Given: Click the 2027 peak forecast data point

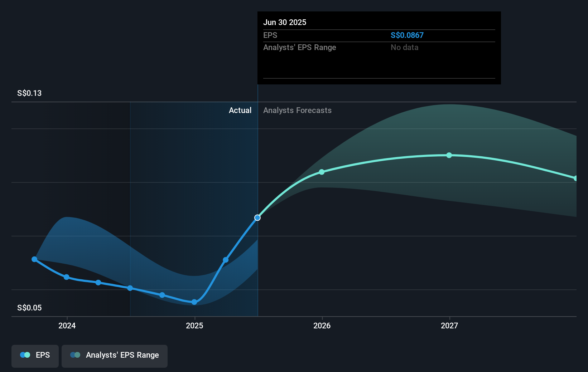Looking at the screenshot, I should [449, 155].
